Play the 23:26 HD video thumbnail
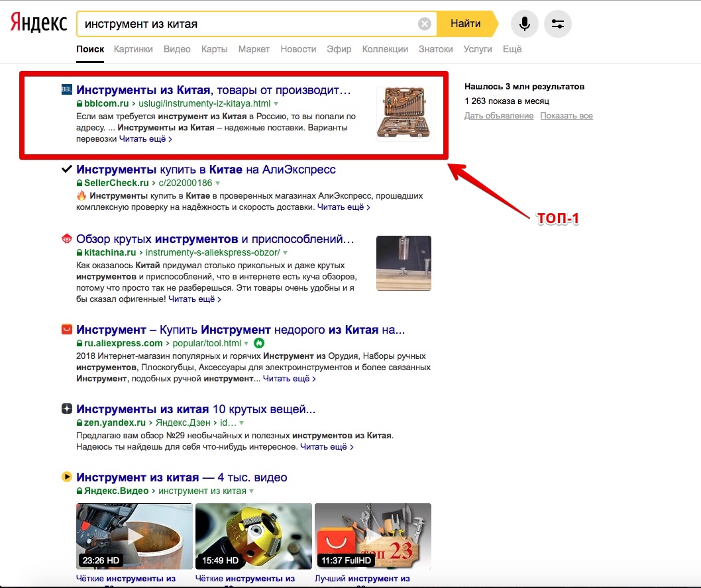Image resolution: width=701 pixels, height=588 pixels. click(x=134, y=536)
